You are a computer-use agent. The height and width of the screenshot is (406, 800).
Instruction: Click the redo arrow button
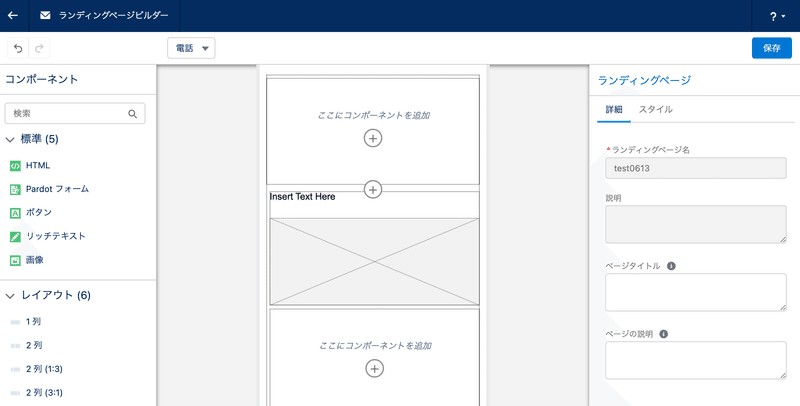point(39,48)
